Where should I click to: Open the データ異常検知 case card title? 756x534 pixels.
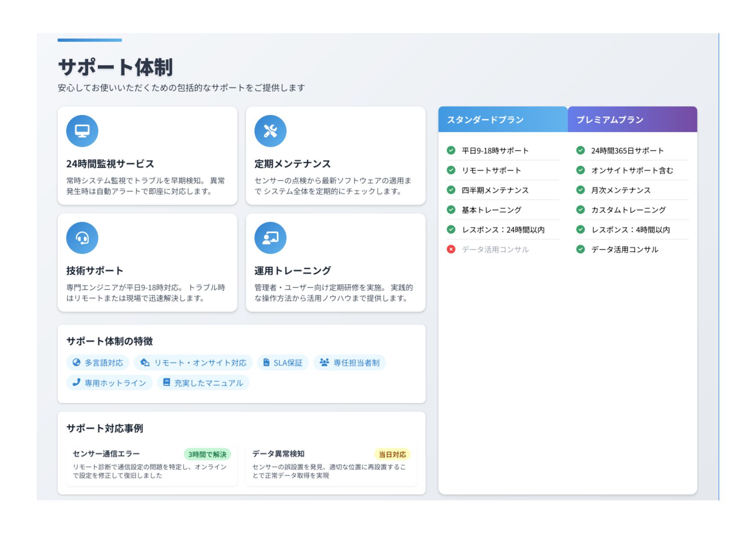[x=278, y=454]
